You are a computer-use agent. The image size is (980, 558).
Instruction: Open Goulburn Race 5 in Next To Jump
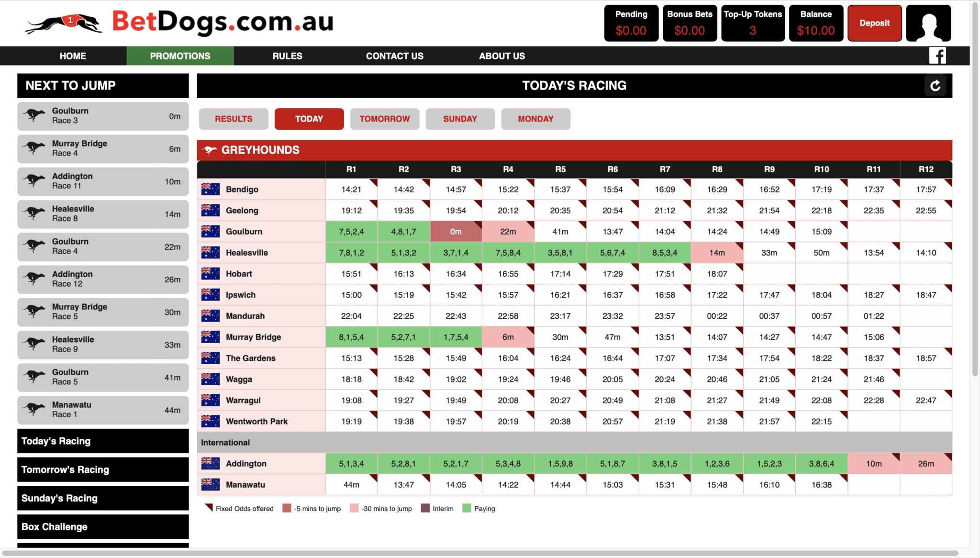(103, 377)
